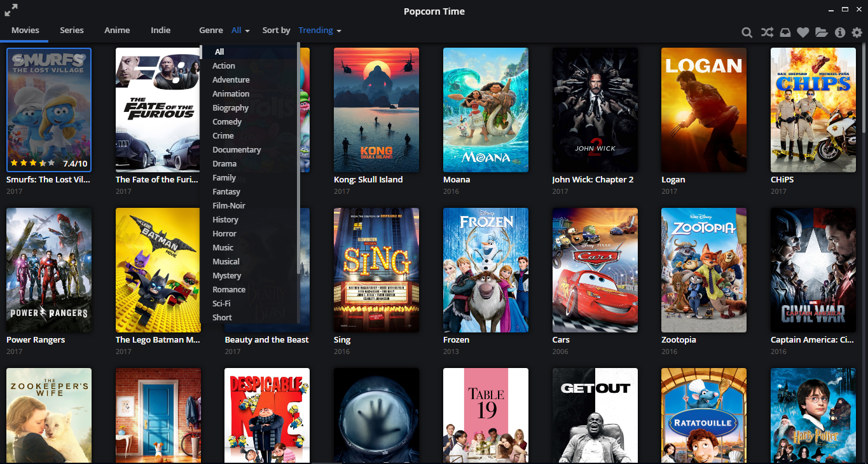The image size is (868, 464).
Task: Toggle fullscreen with the arrows icon
Action: coord(11,10)
